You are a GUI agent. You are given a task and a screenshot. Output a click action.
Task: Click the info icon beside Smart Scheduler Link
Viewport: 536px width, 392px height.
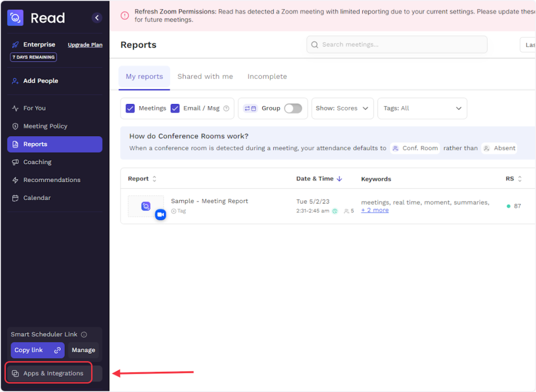point(84,334)
